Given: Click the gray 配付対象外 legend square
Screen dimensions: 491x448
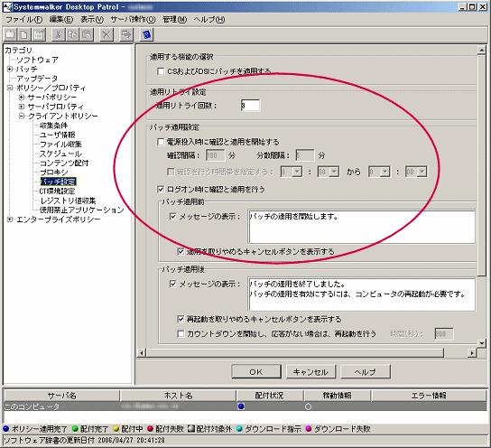Looking at the screenshot, I should coord(191,428).
